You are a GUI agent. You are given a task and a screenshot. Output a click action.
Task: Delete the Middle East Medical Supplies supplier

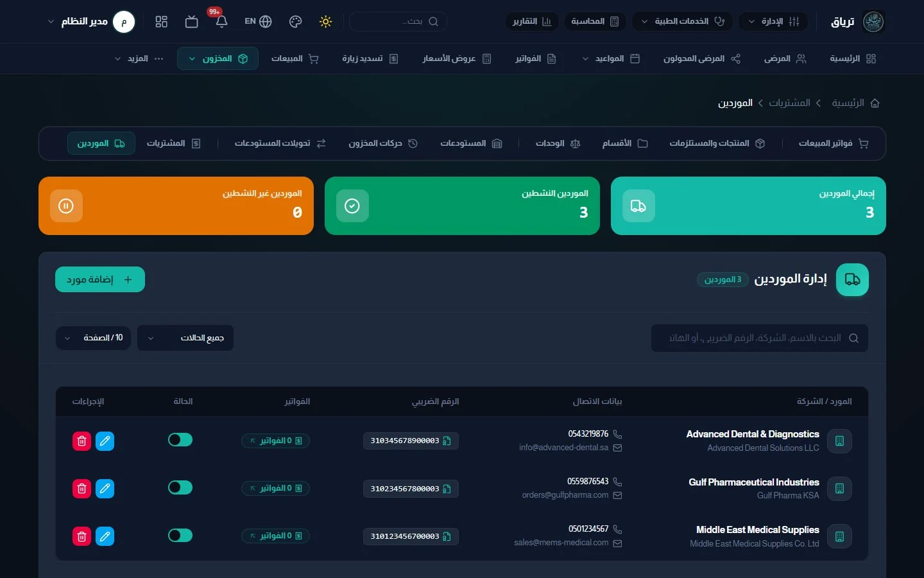tap(81, 536)
